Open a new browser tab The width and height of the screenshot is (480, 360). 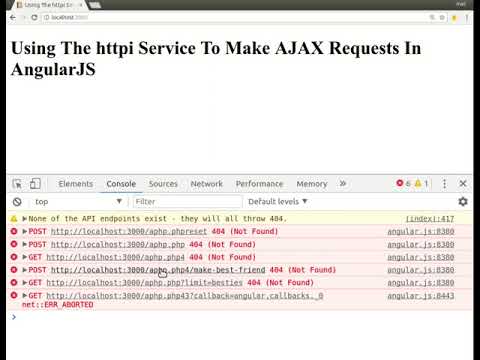tap(95, 5)
